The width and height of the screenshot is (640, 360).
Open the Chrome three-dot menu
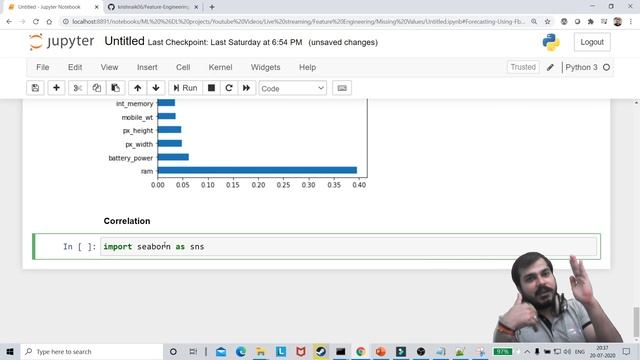(631, 22)
